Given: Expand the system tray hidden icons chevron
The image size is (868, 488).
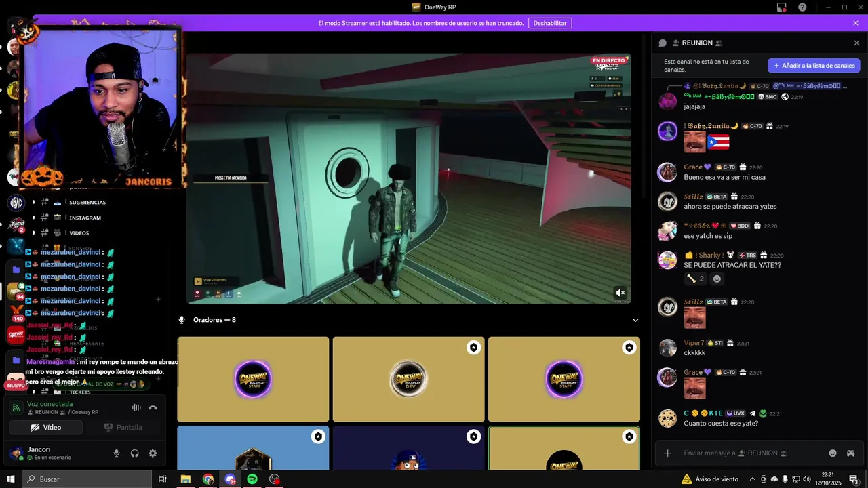Looking at the screenshot, I should point(751,479).
